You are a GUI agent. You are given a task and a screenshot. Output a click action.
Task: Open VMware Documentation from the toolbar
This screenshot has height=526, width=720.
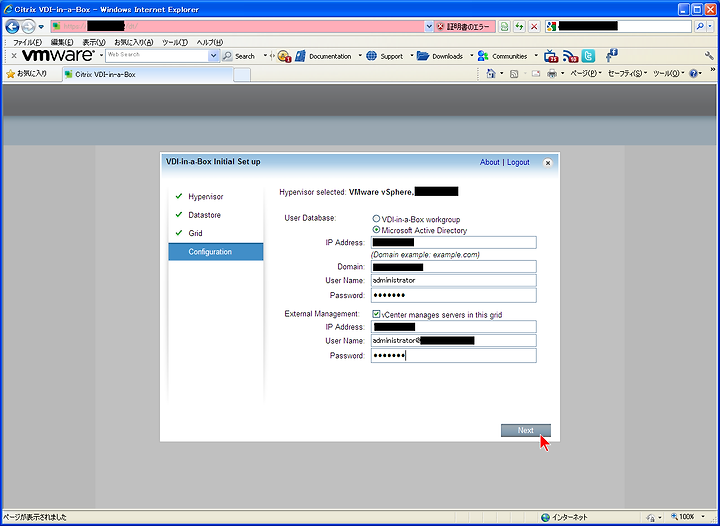click(323, 56)
